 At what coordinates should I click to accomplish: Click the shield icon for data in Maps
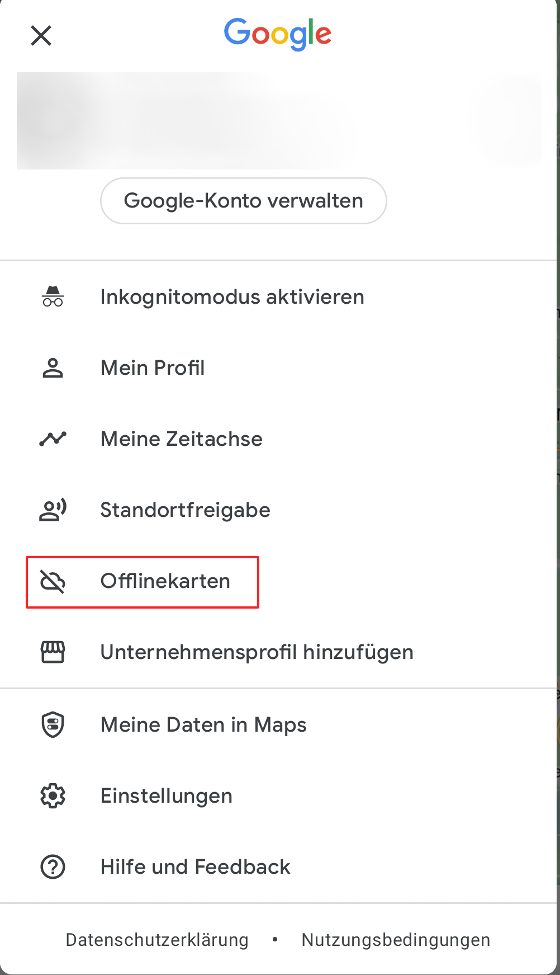click(53, 725)
